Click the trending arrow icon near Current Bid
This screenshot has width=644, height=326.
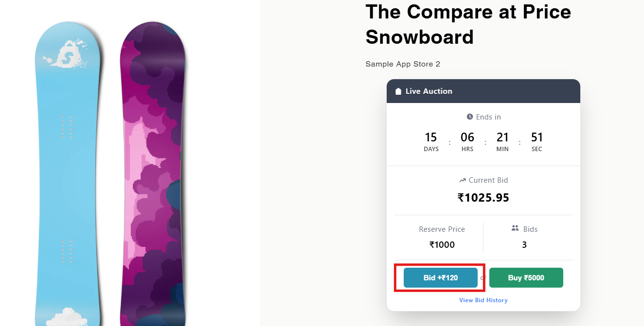[463, 180]
